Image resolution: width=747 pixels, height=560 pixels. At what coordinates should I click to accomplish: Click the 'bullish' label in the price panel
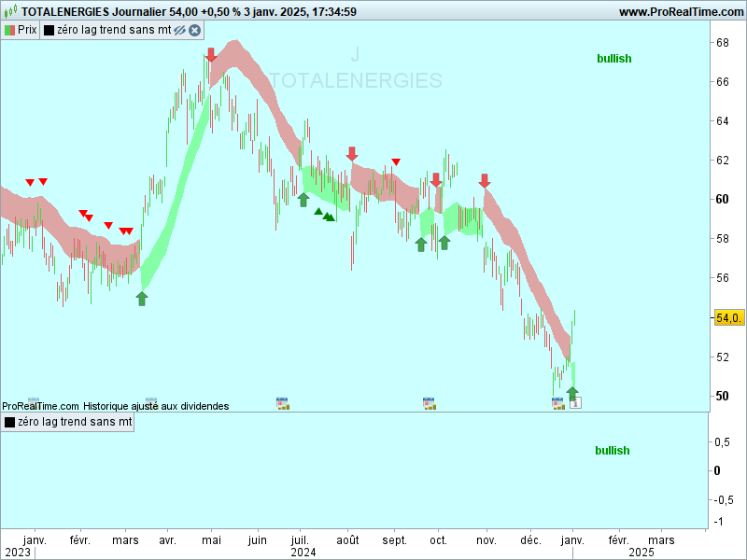[x=614, y=59]
